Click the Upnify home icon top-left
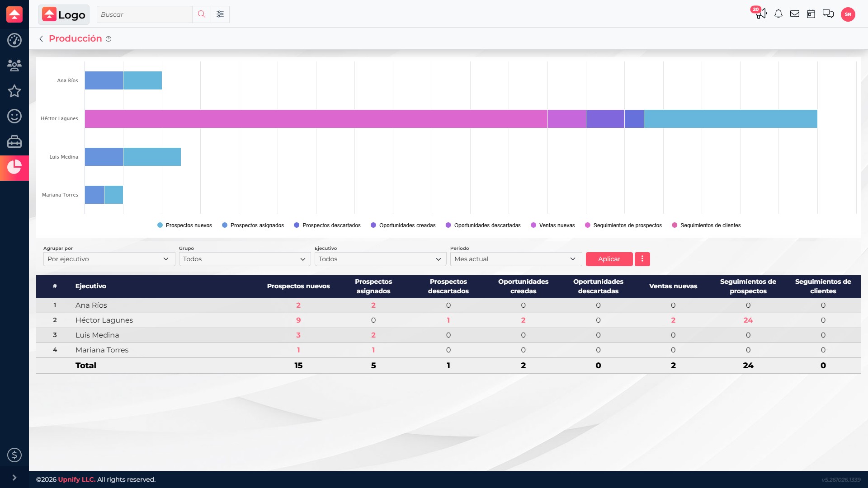The height and width of the screenshot is (488, 868). (14, 14)
